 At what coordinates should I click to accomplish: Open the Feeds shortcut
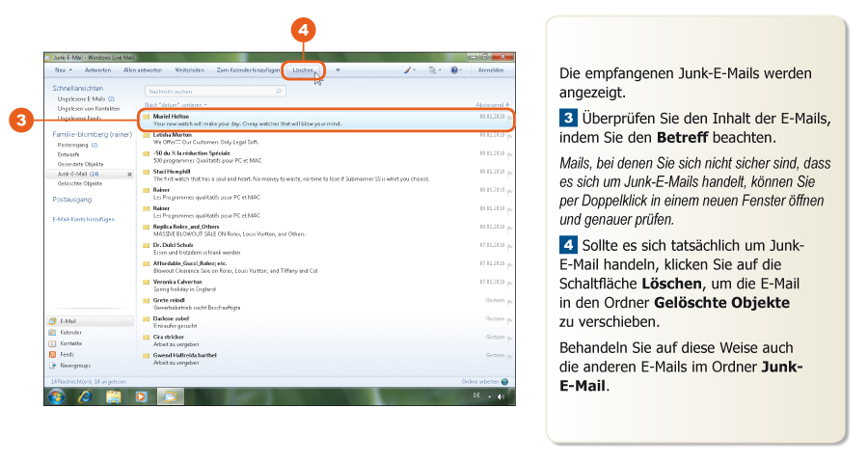point(67,355)
